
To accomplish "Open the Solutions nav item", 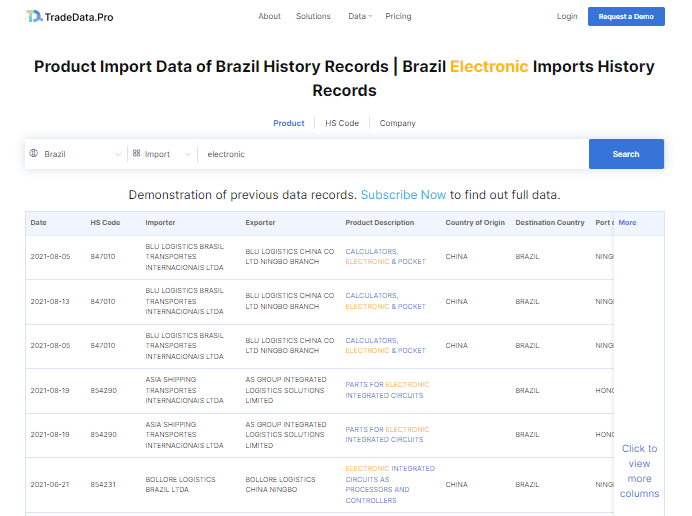I will 313,16.
